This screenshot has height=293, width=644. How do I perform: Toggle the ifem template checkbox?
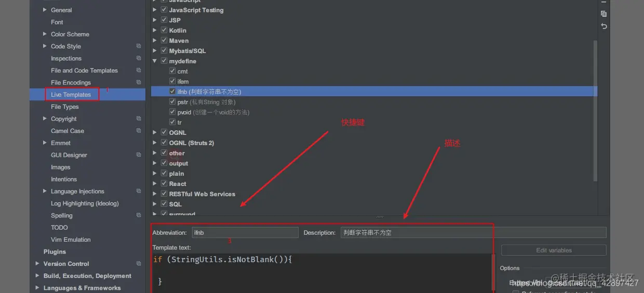pos(172,81)
